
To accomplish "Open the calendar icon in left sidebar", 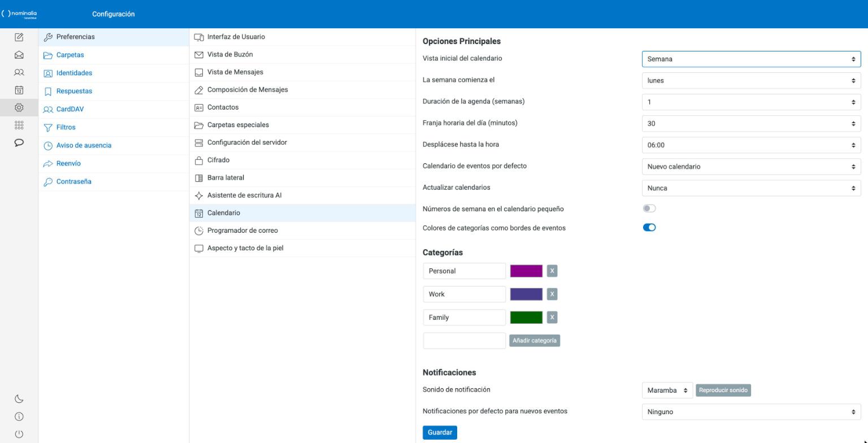I will point(19,90).
